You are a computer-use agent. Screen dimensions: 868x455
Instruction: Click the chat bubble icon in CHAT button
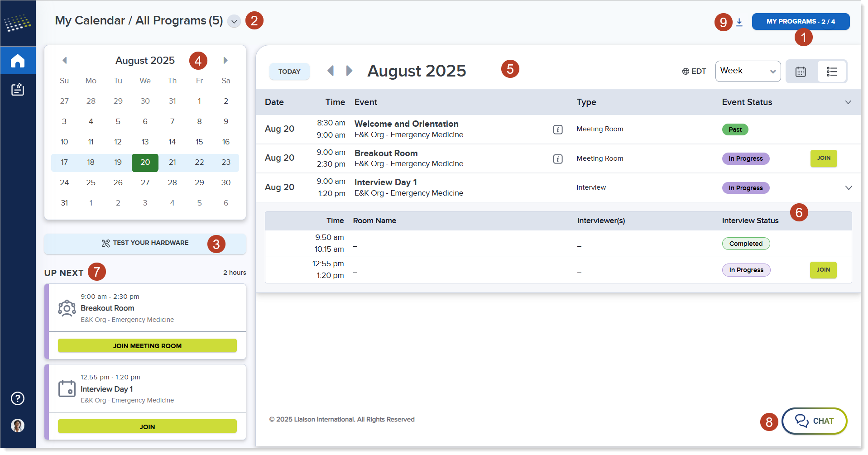pyautogui.click(x=801, y=421)
